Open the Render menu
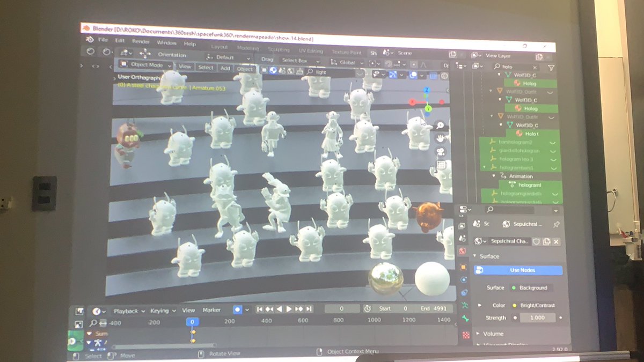 click(x=141, y=42)
